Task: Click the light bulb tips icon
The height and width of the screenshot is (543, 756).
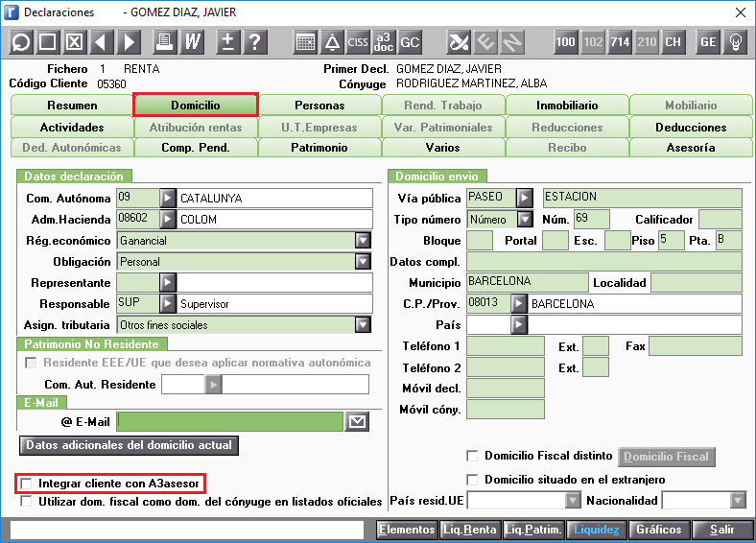Action: (x=735, y=42)
